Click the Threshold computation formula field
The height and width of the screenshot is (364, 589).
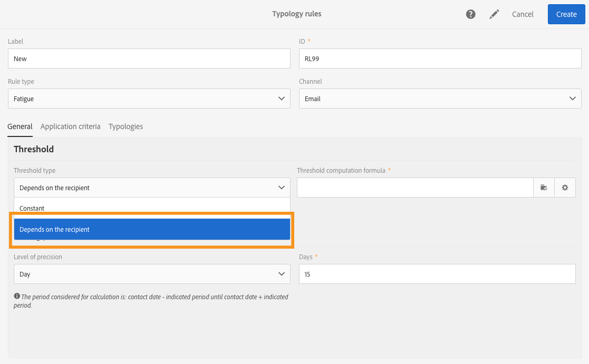(416, 188)
